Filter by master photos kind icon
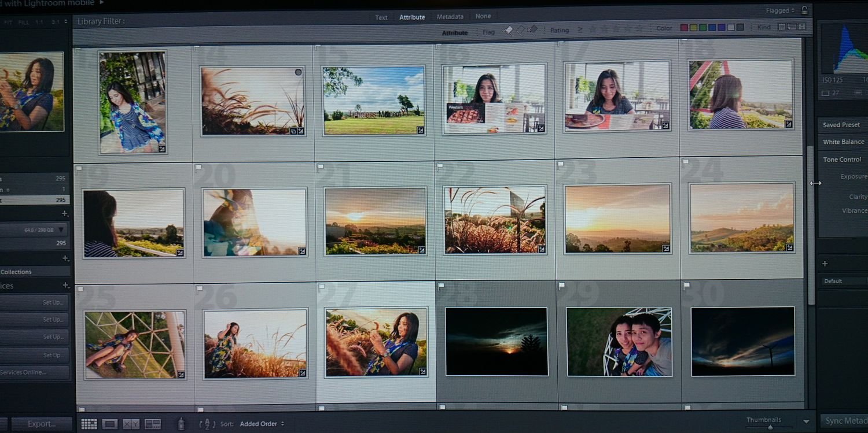868x433 pixels. pos(782,27)
